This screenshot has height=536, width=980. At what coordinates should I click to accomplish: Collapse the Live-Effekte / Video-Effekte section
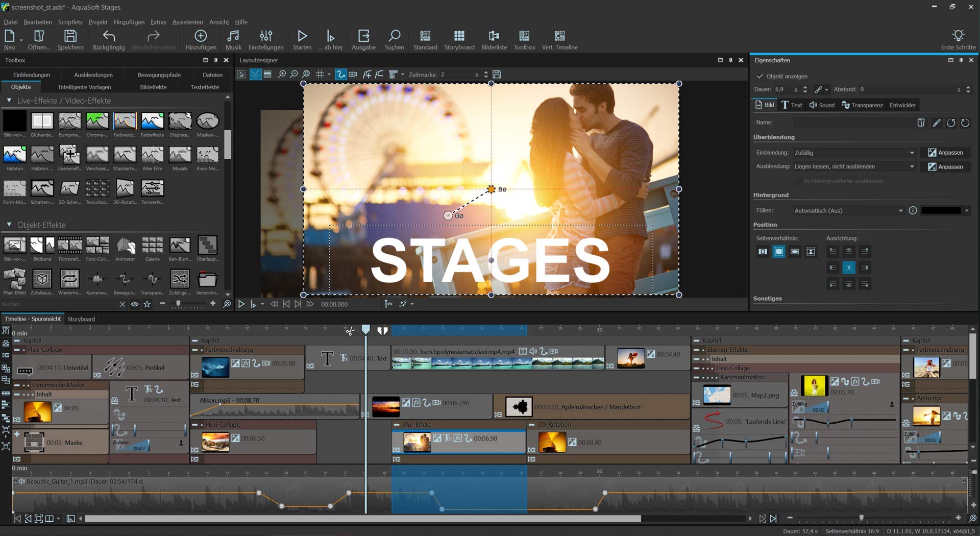point(9,101)
